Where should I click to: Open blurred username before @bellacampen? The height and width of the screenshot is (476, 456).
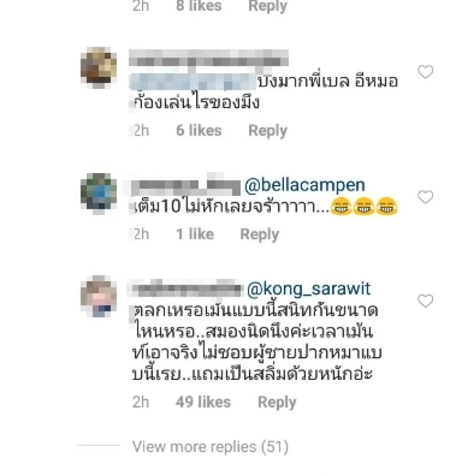click(186, 185)
